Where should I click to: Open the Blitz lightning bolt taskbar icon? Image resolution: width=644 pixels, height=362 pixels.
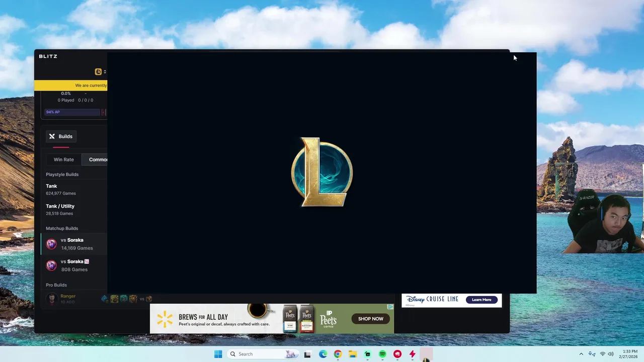[413, 354]
